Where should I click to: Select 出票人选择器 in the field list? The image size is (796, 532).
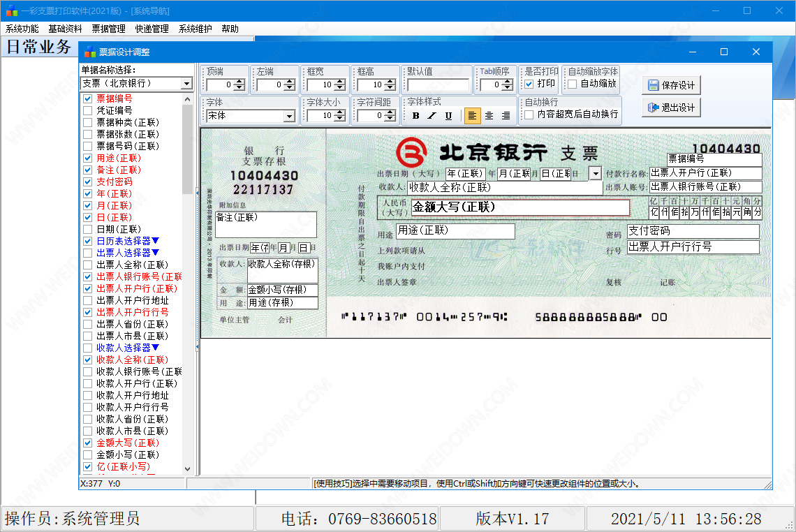tap(128, 253)
